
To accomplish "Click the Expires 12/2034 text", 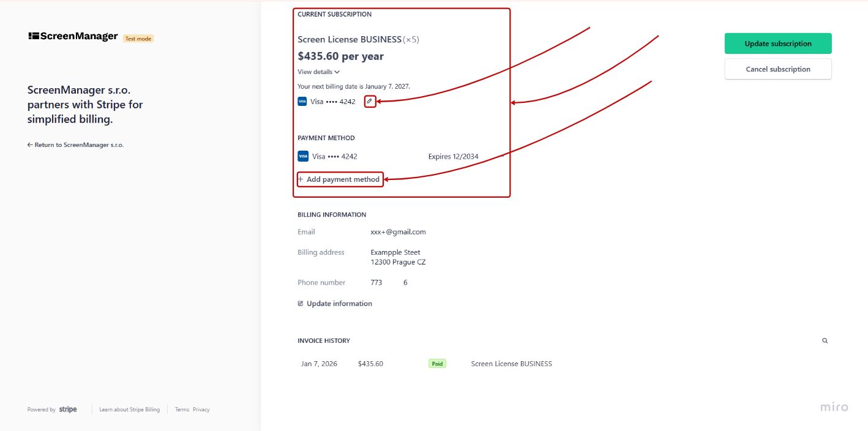I will [454, 157].
